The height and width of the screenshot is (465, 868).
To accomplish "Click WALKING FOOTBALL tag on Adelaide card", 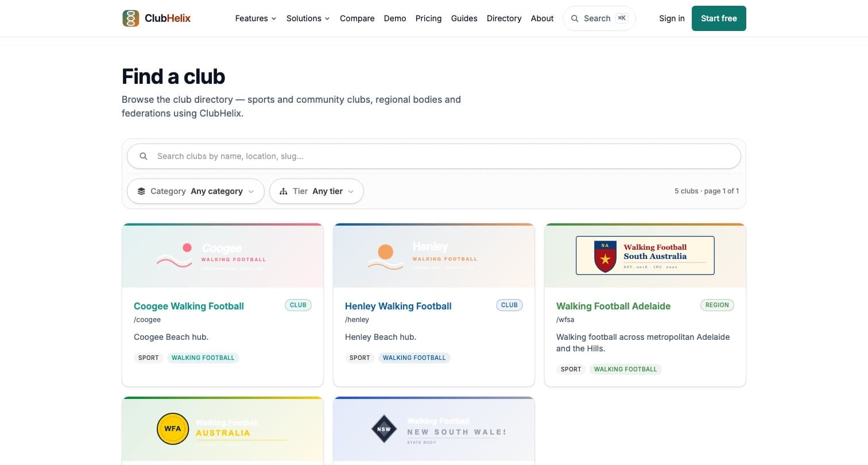I will (x=626, y=369).
